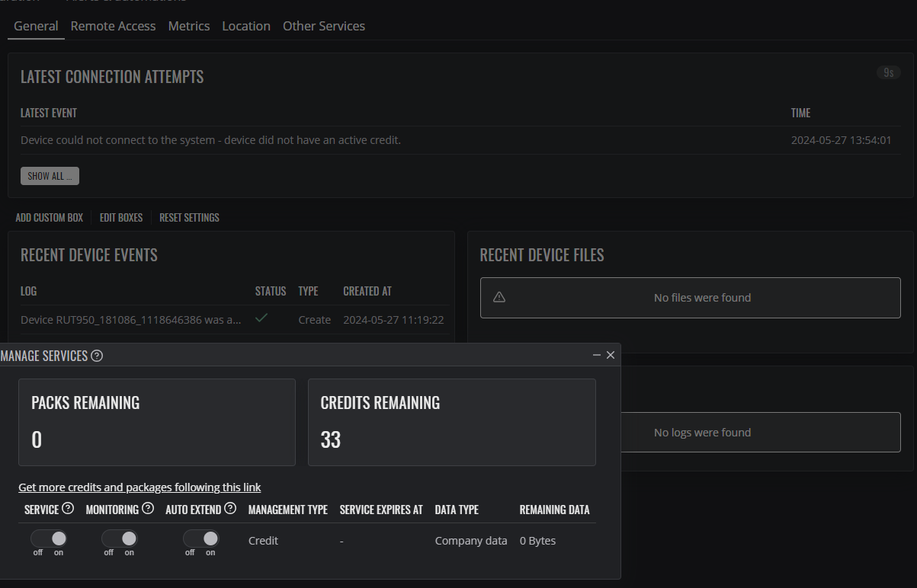The width and height of the screenshot is (917, 588).
Task: Click created at 2024-05-27 11:19:22
Action: (393, 320)
